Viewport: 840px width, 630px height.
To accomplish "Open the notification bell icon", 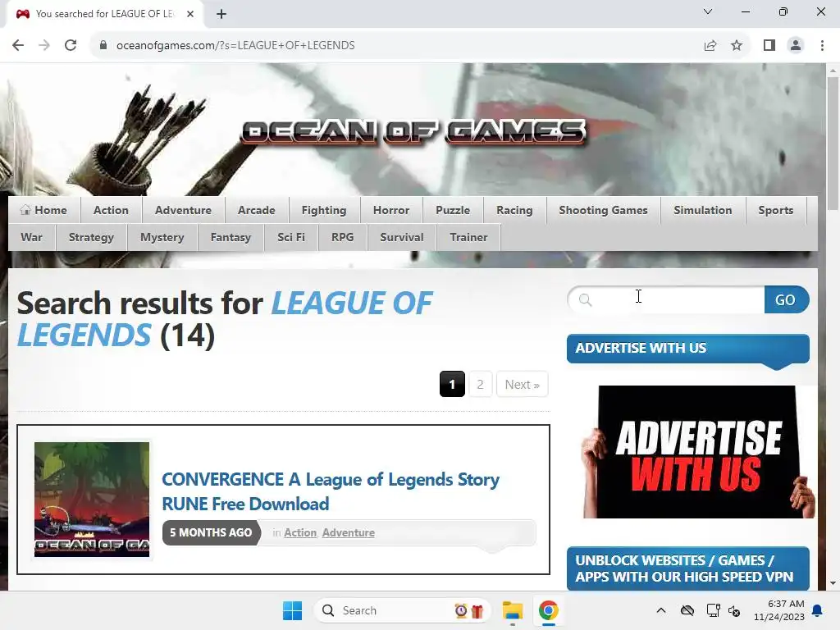I will pyautogui.click(x=818, y=610).
